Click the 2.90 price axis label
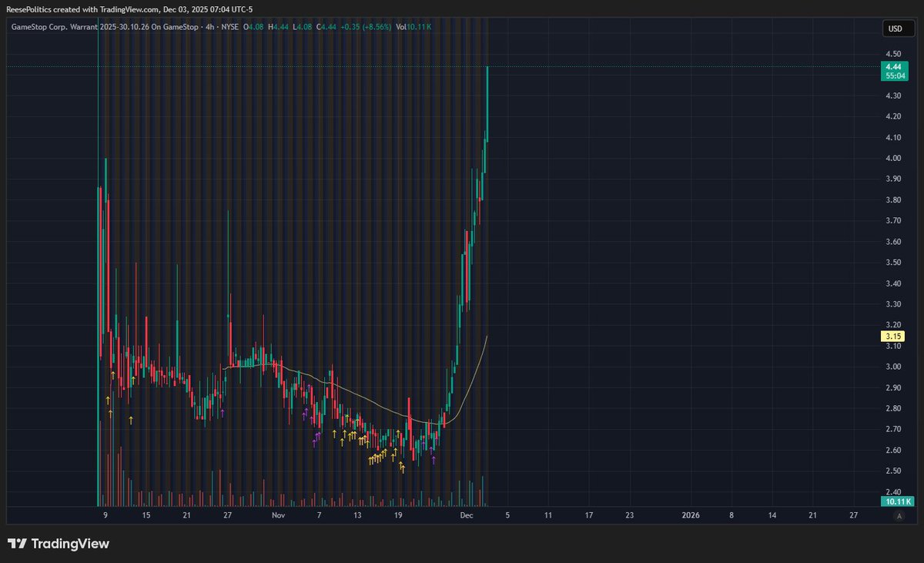924x563 pixels. point(893,387)
